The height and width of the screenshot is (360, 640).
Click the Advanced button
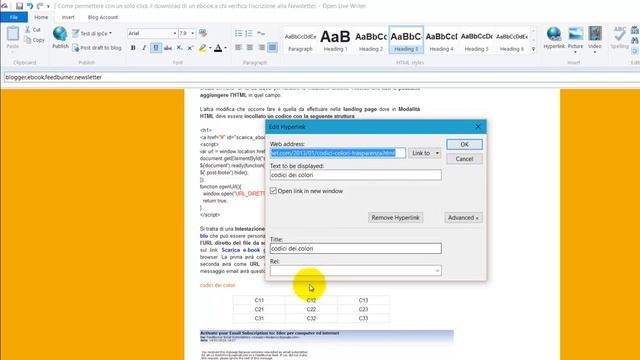(463, 218)
